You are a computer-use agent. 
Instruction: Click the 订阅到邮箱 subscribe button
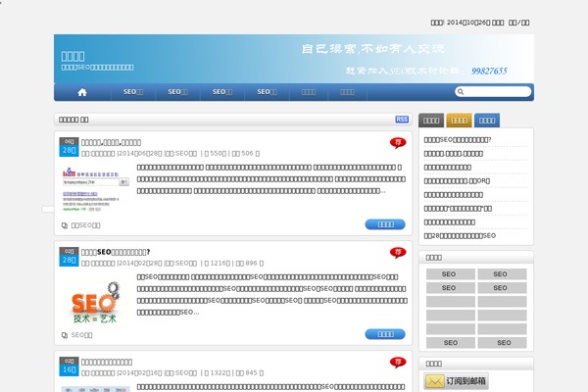point(456,381)
